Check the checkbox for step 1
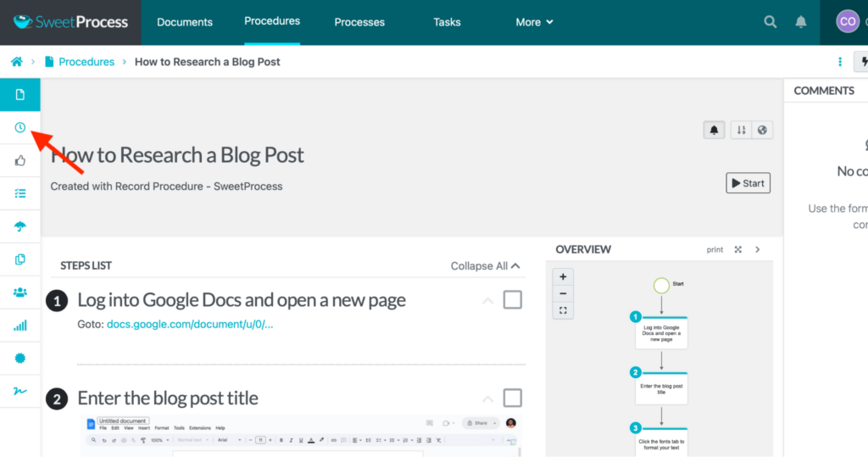The width and height of the screenshot is (868, 457). point(512,300)
